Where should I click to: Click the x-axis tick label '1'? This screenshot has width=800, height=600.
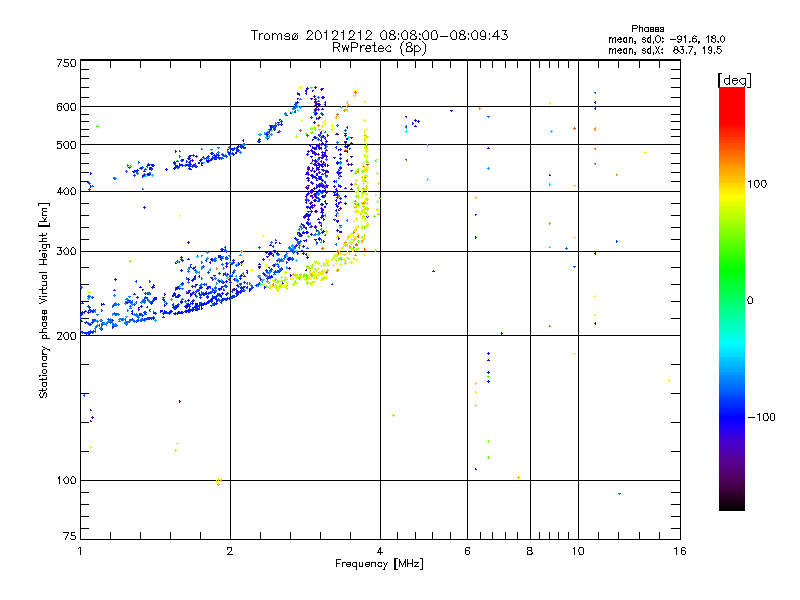tap(81, 551)
